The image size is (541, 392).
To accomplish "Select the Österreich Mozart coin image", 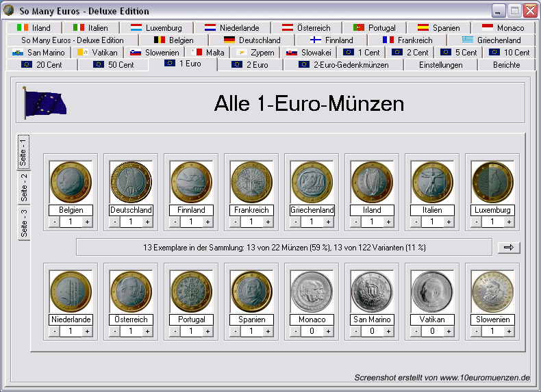I will point(131,291).
